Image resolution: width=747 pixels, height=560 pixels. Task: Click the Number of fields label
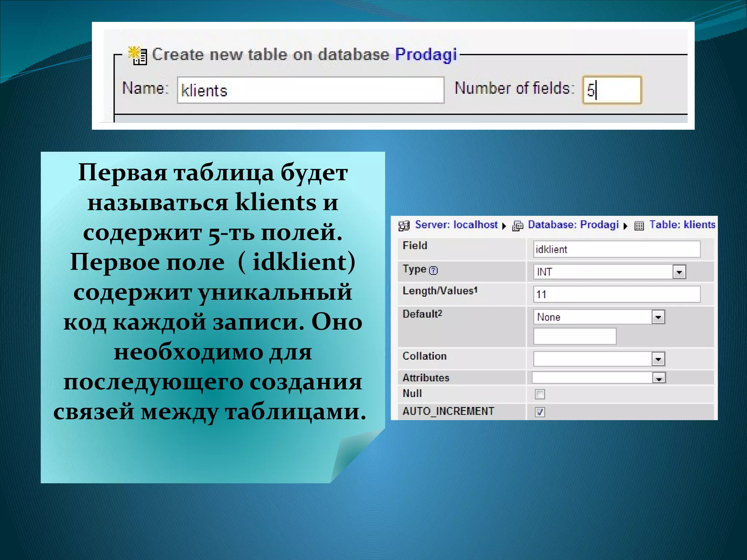tap(514, 88)
